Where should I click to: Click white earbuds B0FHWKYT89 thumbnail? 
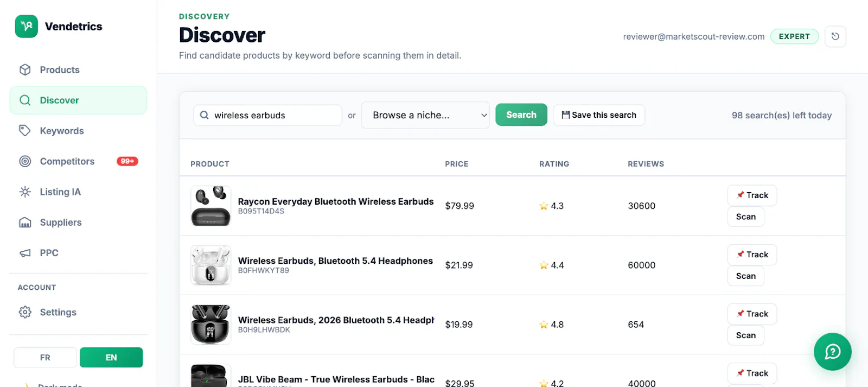click(211, 265)
